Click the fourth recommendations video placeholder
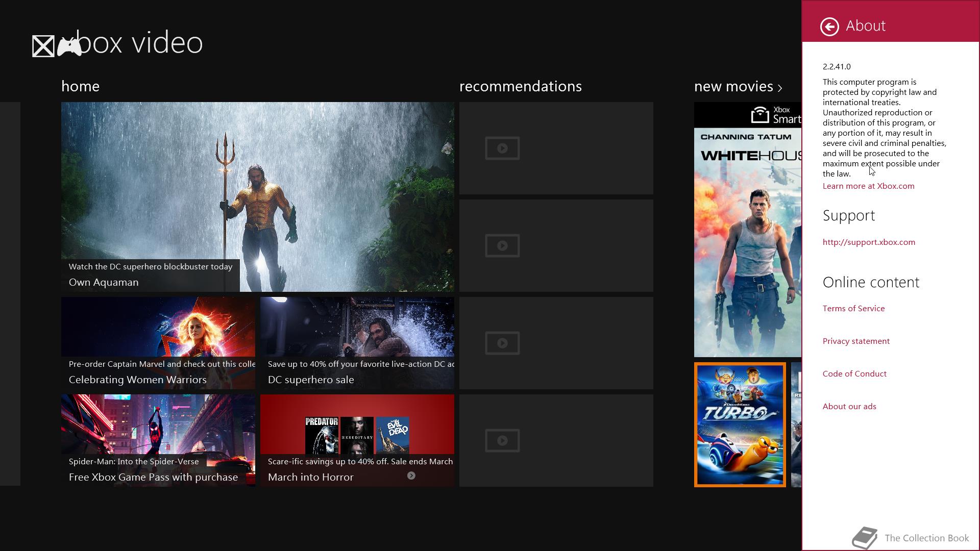 click(556, 440)
